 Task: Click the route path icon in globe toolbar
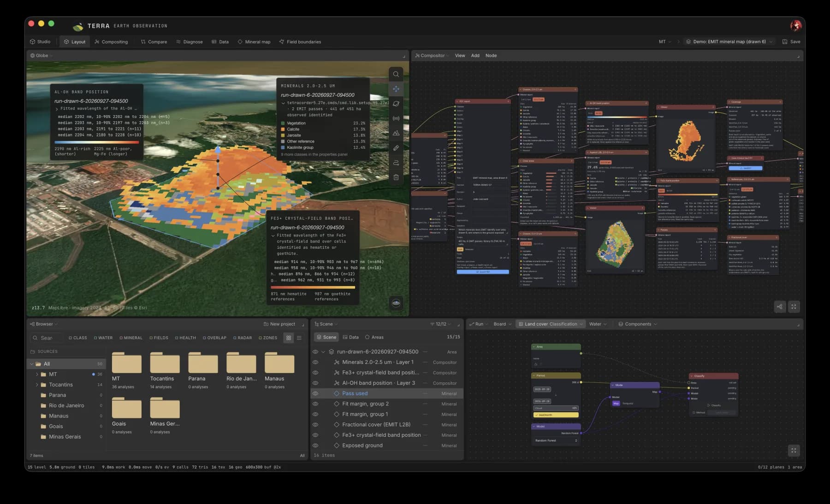[x=396, y=163]
